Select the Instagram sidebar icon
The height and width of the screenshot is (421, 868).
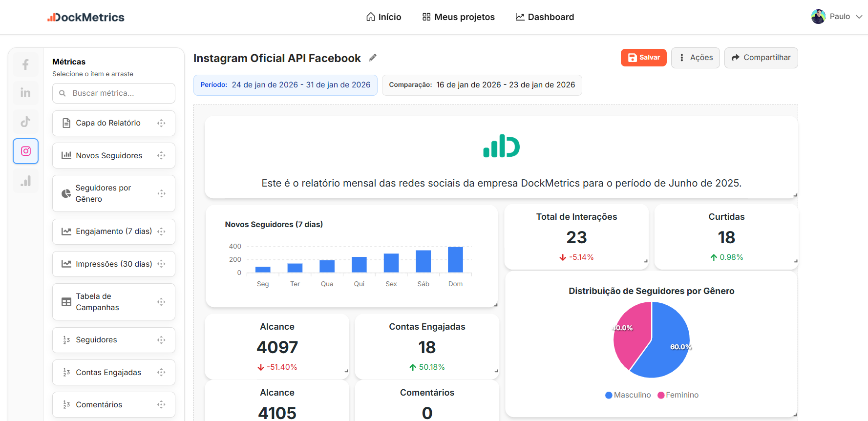click(x=25, y=151)
